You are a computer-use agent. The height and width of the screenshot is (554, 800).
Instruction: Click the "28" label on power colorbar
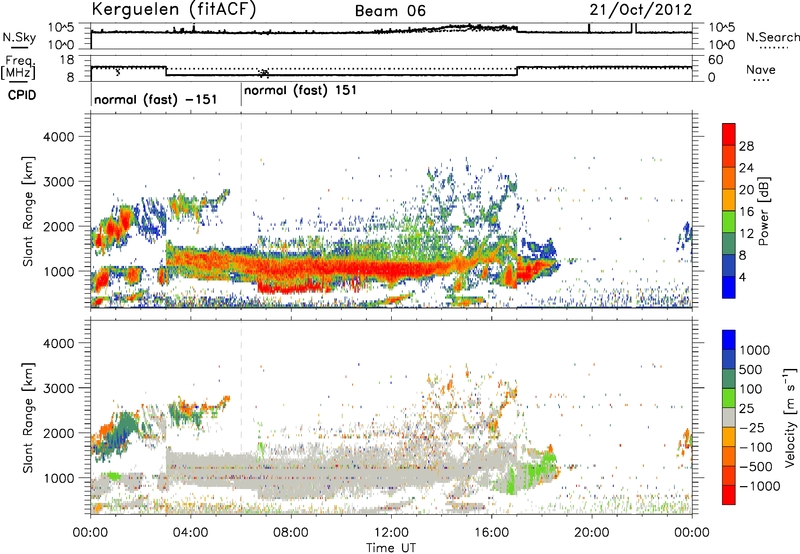tap(746, 146)
